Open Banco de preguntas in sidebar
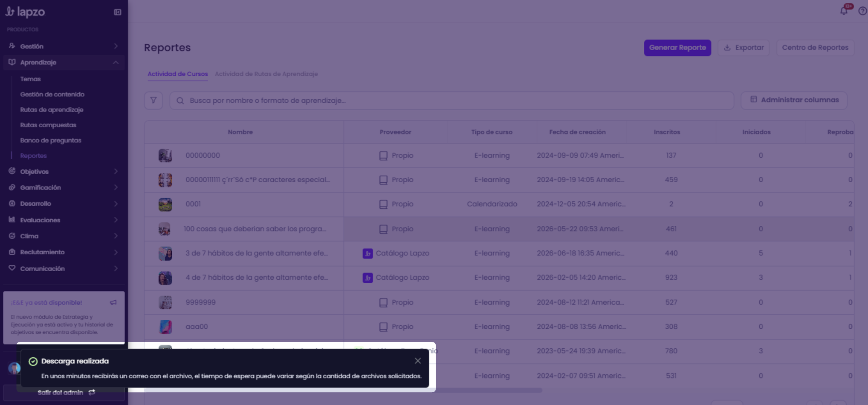This screenshot has height=405, width=868. (51, 140)
